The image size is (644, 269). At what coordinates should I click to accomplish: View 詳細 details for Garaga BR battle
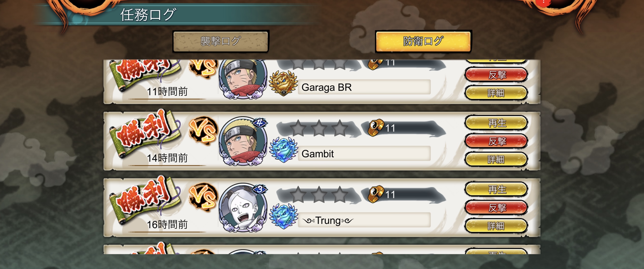(496, 93)
